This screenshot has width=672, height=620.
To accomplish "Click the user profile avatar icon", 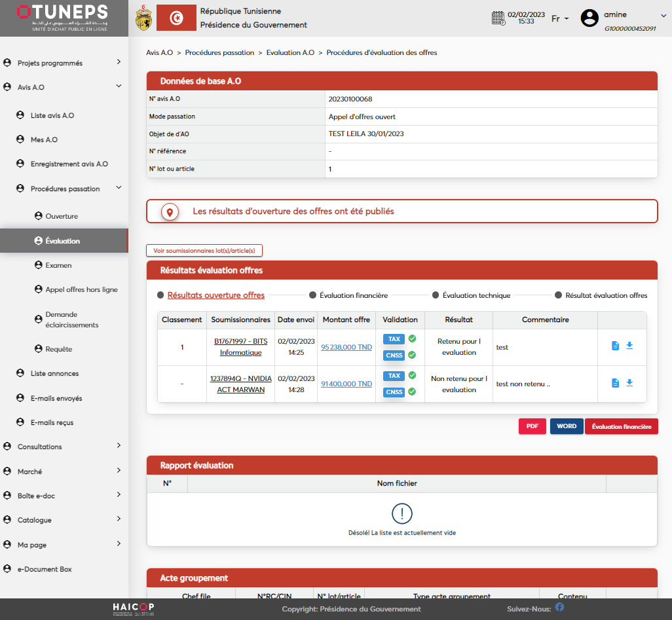I will [589, 18].
